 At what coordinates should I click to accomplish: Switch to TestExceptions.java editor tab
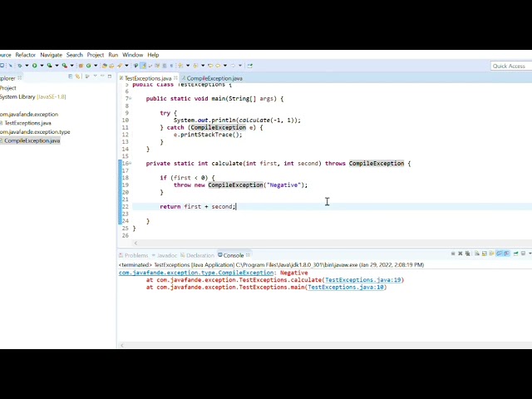tap(148, 78)
